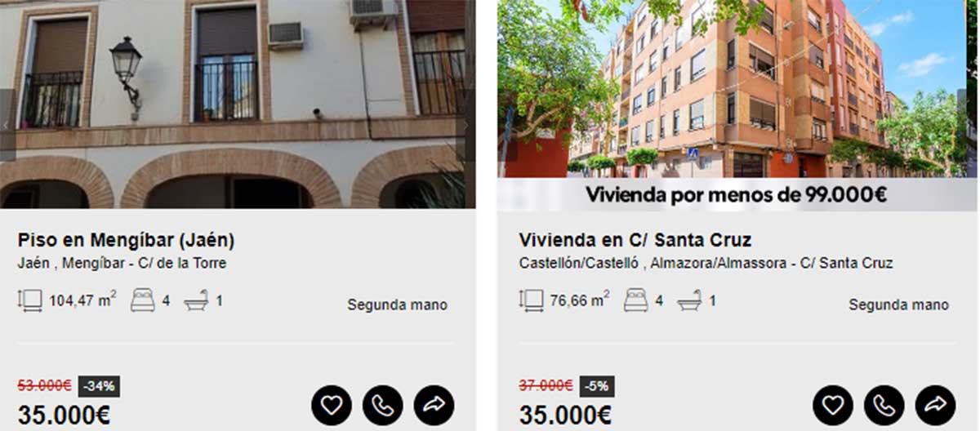980x431 pixels.
Task: Click the 104,47 m² surface area icon
Action: (x=30, y=300)
